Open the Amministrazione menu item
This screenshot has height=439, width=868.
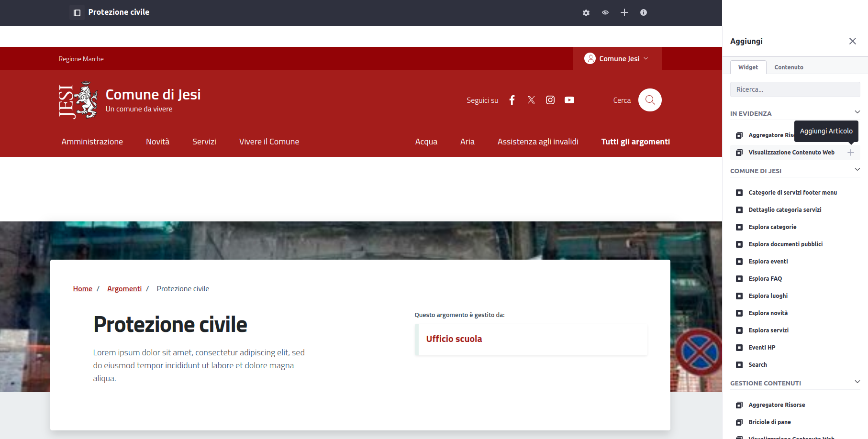[x=92, y=142]
